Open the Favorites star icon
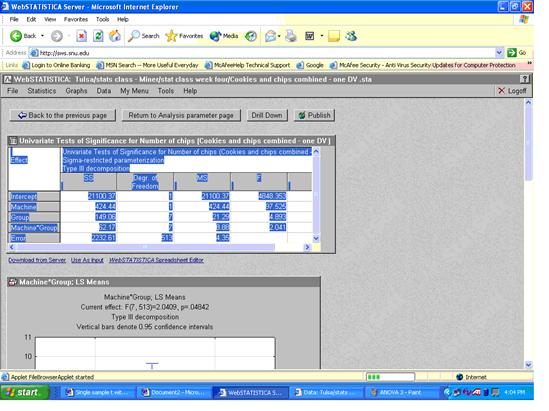 tap(172, 36)
